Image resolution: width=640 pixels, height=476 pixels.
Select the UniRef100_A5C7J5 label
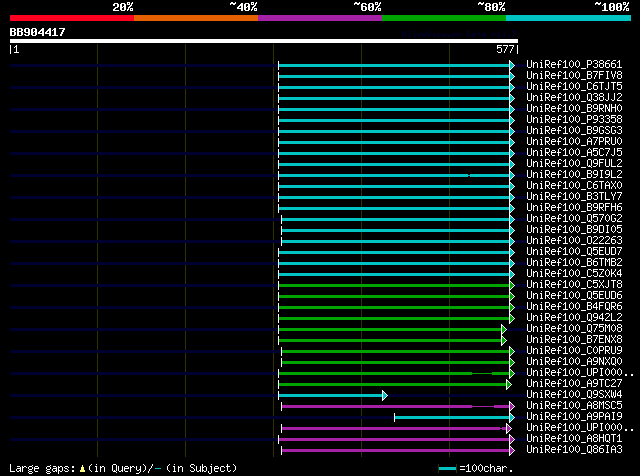click(574, 153)
